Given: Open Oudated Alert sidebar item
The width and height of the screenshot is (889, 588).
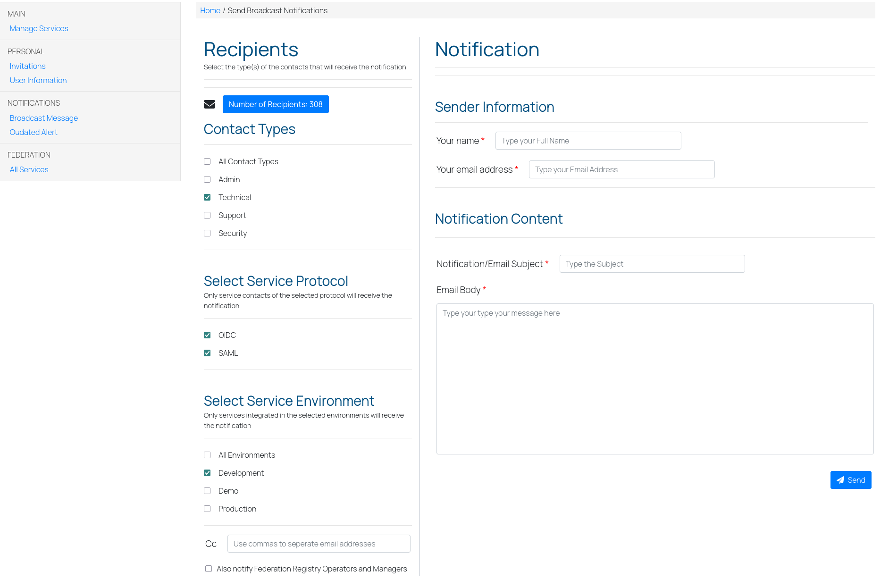Looking at the screenshot, I should click(x=34, y=132).
